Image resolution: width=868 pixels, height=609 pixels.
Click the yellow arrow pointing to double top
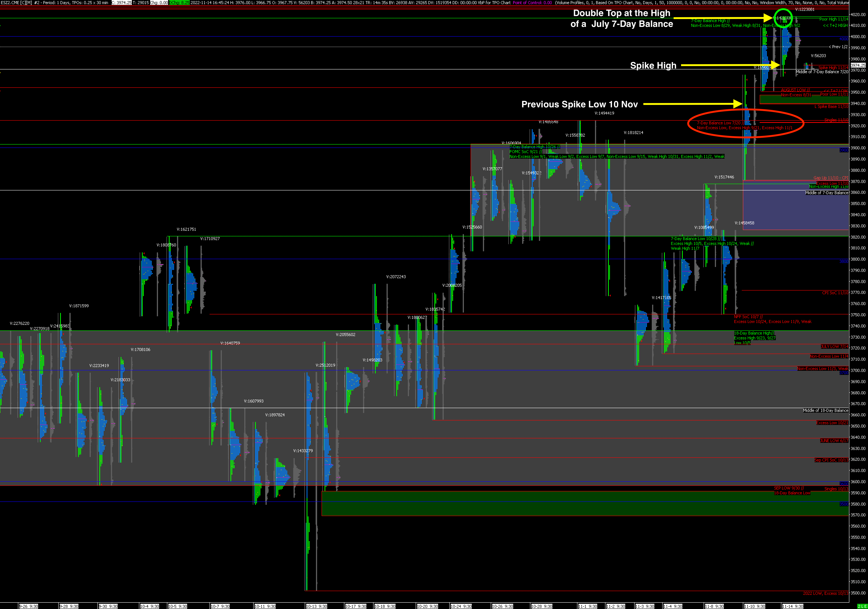pyautogui.click(x=723, y=18)
